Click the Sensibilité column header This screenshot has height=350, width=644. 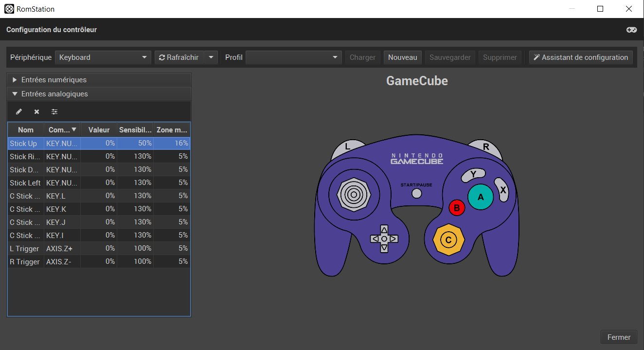[x=135, y=130]
